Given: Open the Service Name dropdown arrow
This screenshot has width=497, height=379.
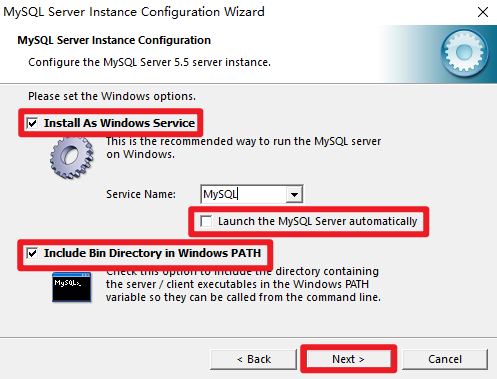Looking at the screenshot, I should coord(294,194).
